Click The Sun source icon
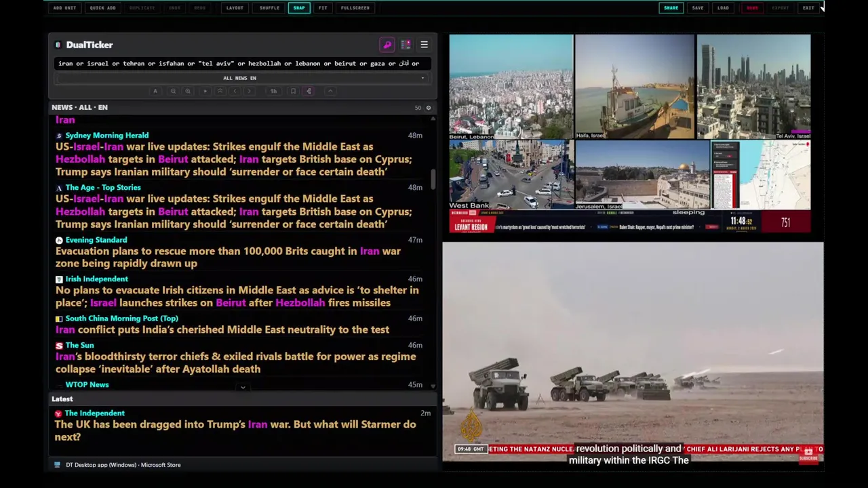This screenshot has height=488, width=868. click(x=59, y=346)
